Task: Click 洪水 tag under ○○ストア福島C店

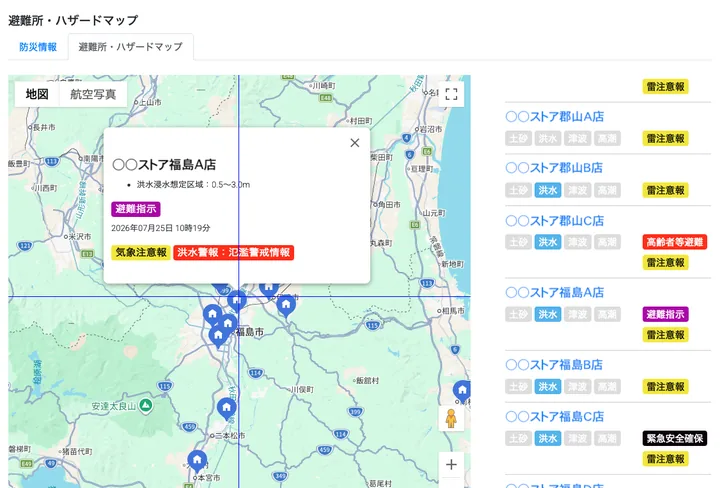Action: click(548, 438)
